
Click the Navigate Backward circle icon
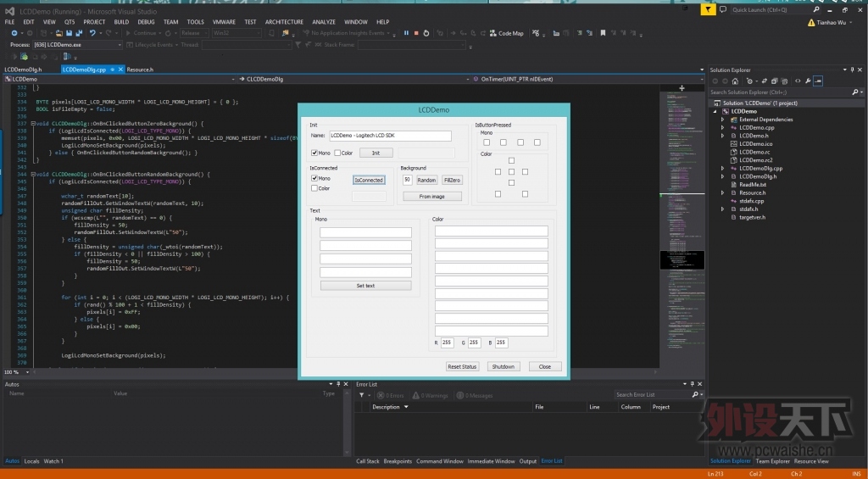click(14, 33)
